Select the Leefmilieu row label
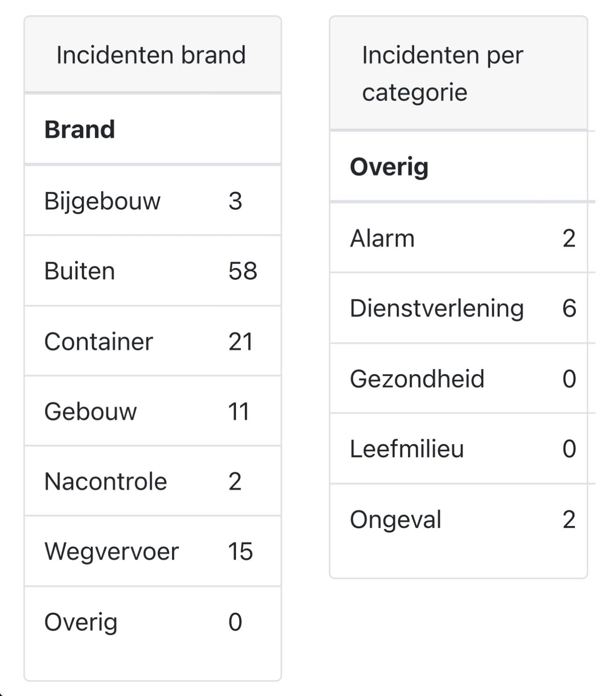The width and height of the screenshot is (616, 696). (407, 449)
